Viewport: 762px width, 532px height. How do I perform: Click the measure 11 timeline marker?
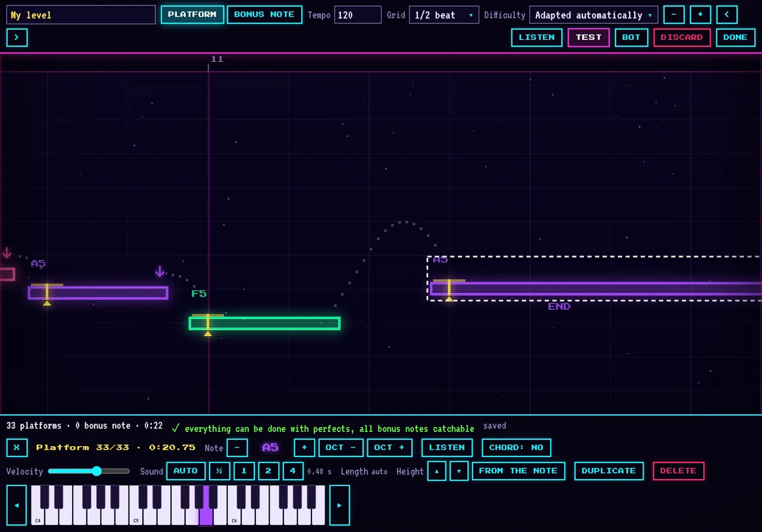click(x=217, y=60)
